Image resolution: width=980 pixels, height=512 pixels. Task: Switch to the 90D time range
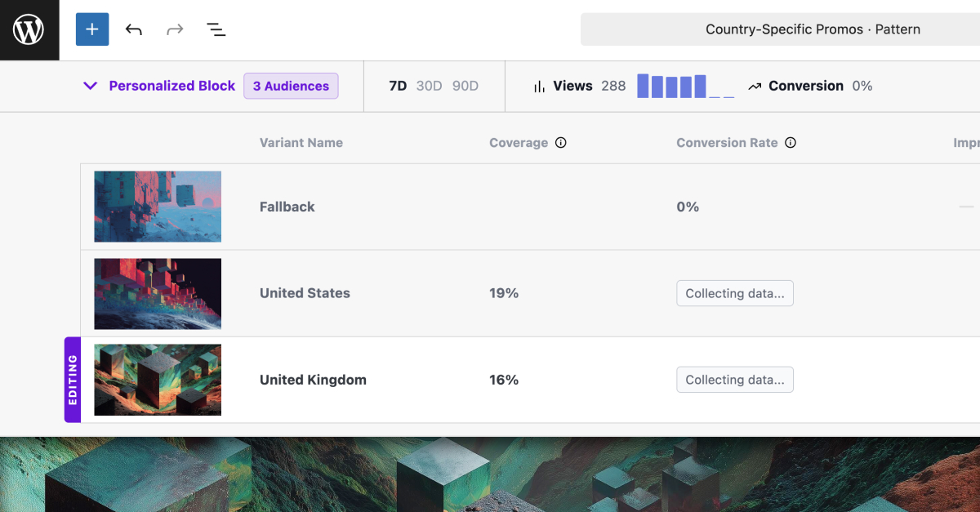point(465,86)
